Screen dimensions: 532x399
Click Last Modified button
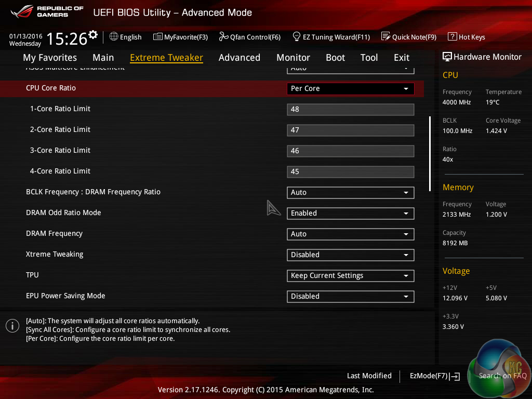(369, 376)
